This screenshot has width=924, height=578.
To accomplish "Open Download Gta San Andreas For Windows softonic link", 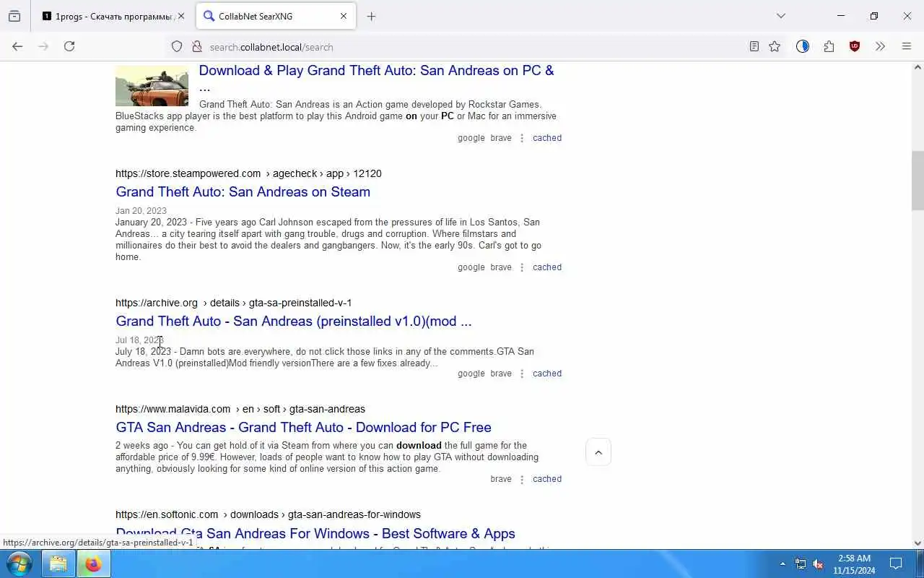I will [x=315, y=533].
